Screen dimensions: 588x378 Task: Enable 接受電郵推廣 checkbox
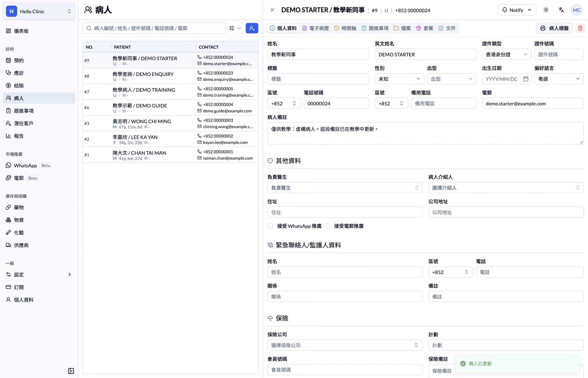pos(327,226)
